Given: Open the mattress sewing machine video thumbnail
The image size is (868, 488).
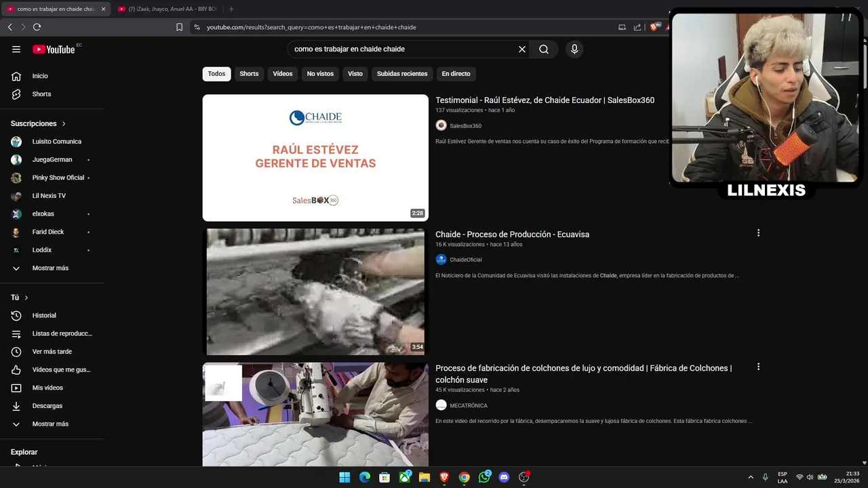Looking at the screenshot, I should coord(315,414).
